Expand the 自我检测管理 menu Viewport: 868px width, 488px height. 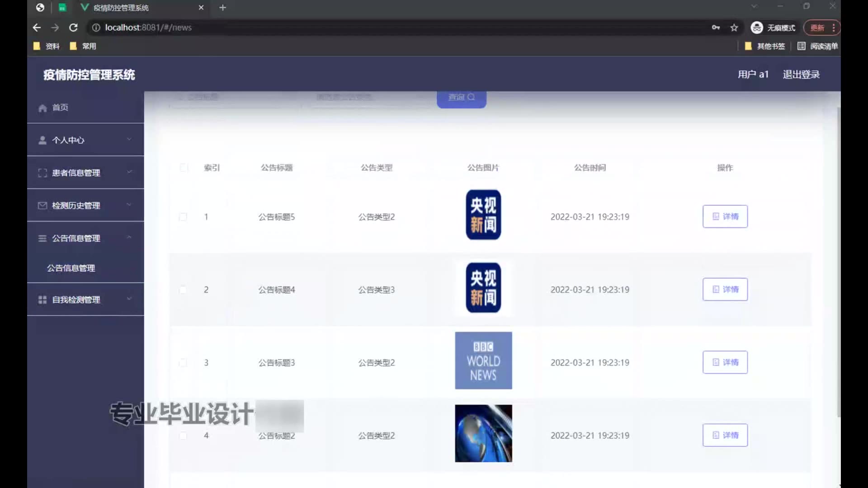pos(85,300)
